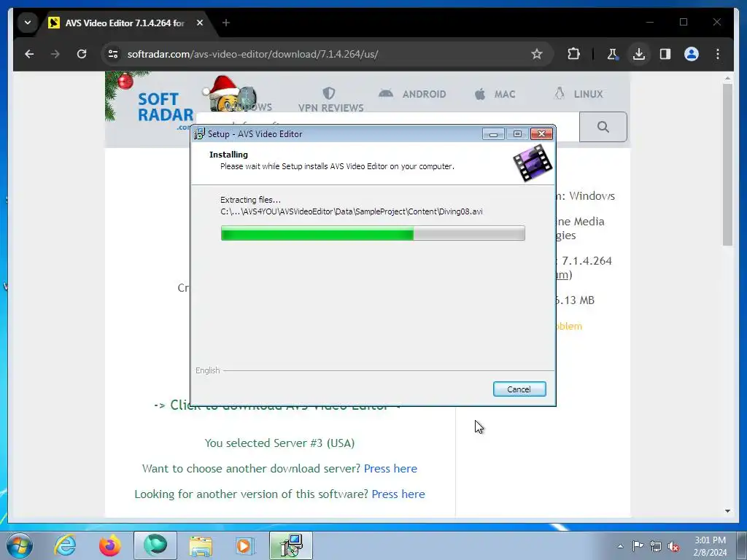The height and width of the screenshot is (560, 747).
Task: Click the address bar URL
Action: 252,54
